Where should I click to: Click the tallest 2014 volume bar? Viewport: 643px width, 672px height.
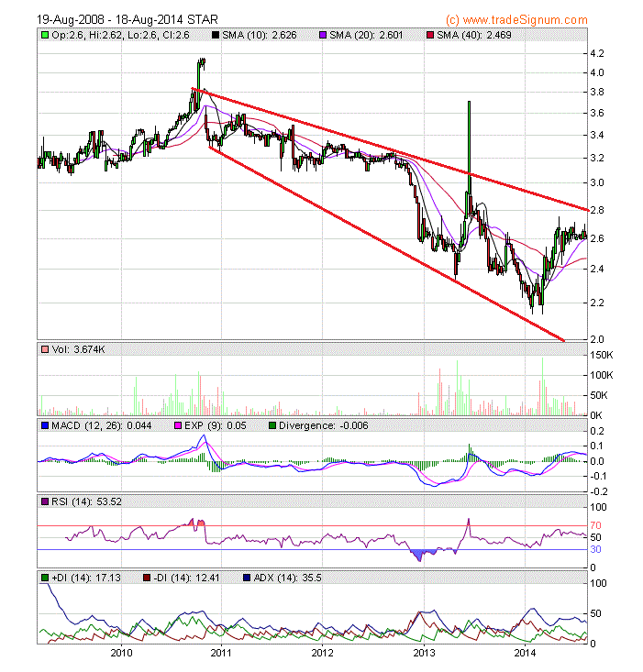(x=543, y=386)
